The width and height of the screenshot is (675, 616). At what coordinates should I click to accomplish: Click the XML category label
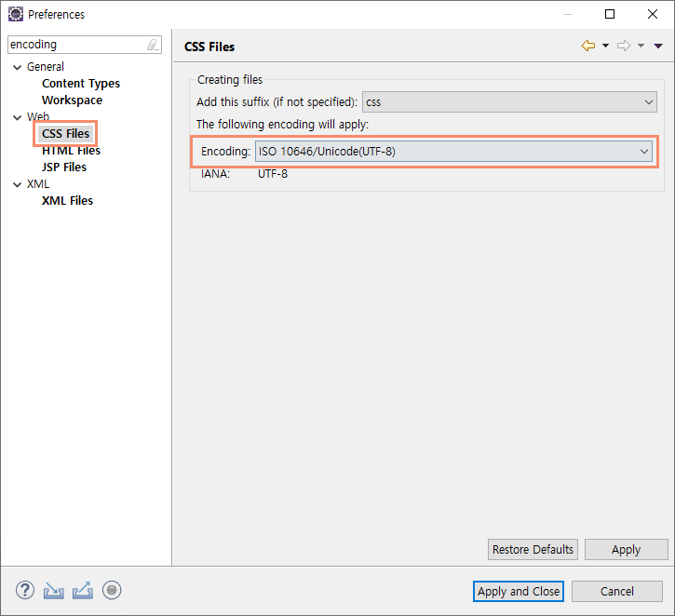coord(38,184)
